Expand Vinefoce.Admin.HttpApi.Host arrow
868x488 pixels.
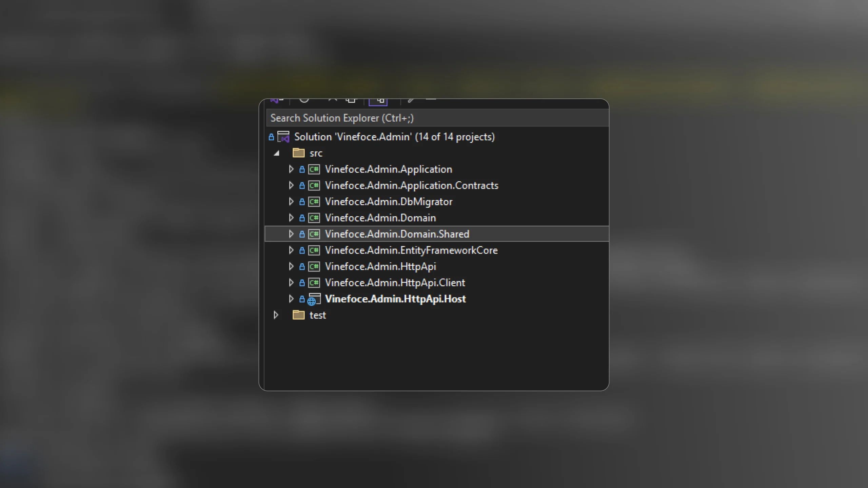coord(291,299)
